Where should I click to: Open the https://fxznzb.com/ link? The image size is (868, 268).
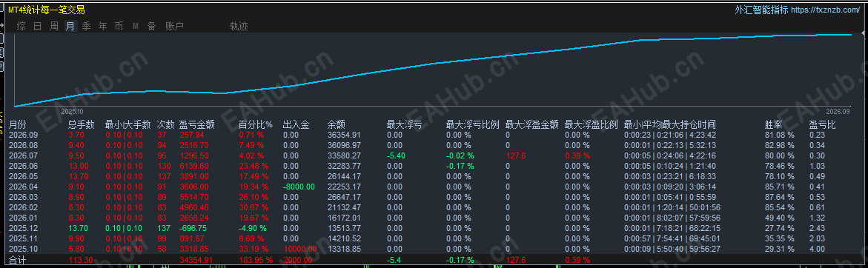[825, 10]
